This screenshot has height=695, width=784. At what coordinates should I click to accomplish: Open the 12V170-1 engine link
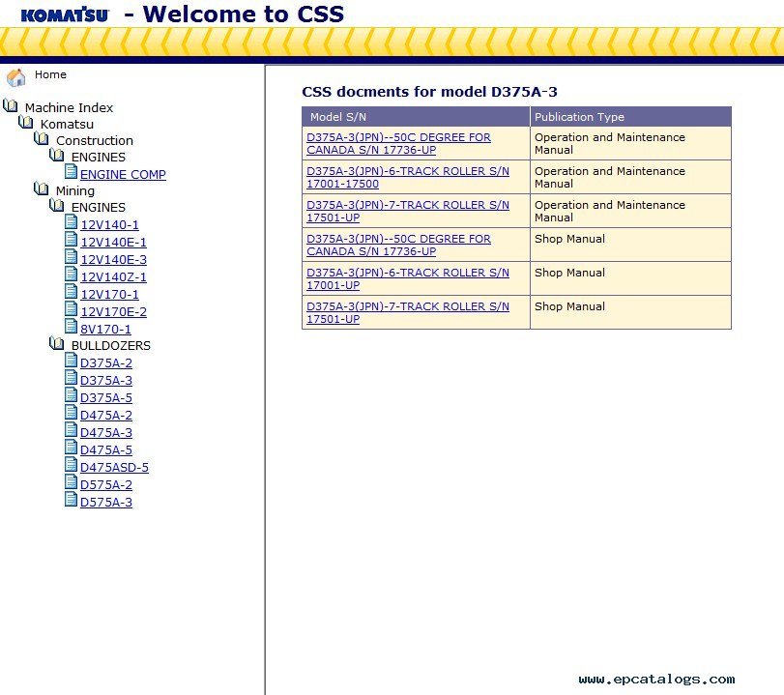click(x=109, y=295)
